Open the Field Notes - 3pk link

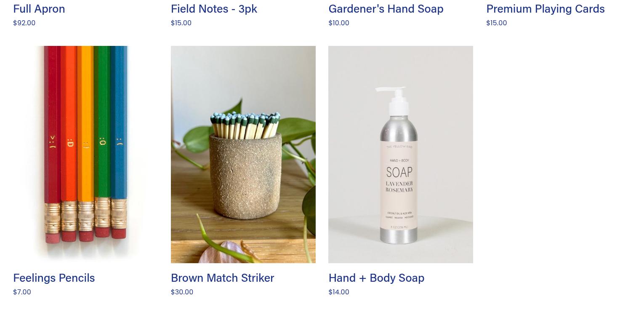(x=214, y=8)
